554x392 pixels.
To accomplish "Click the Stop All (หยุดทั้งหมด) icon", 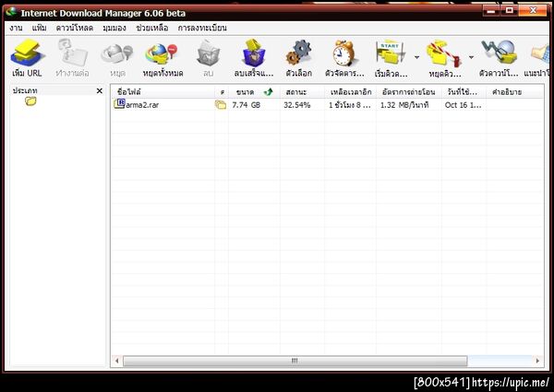I will click(161, 53).
